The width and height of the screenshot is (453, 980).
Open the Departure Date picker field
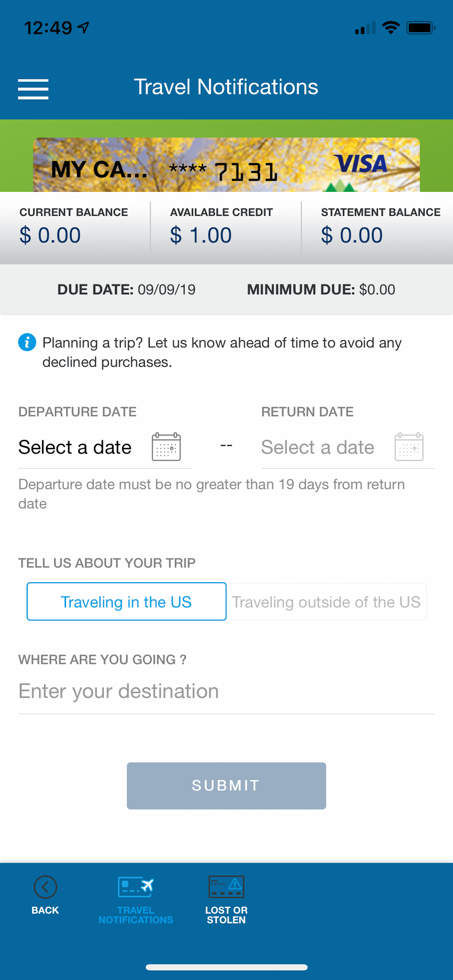[105, 447]
